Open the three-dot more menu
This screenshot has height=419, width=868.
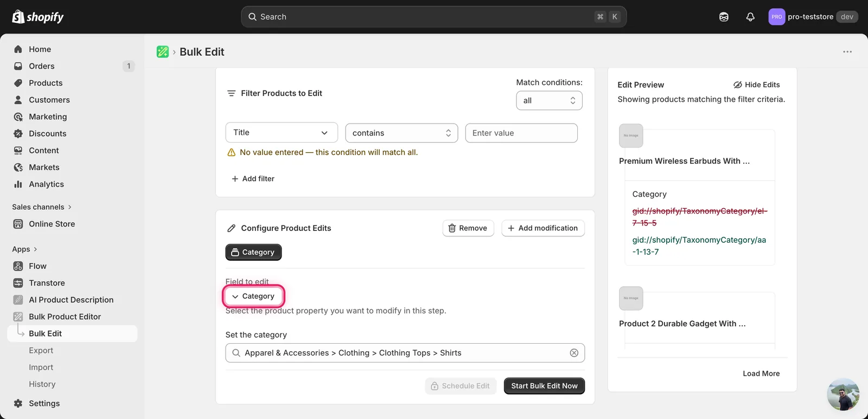coord(847,51)
